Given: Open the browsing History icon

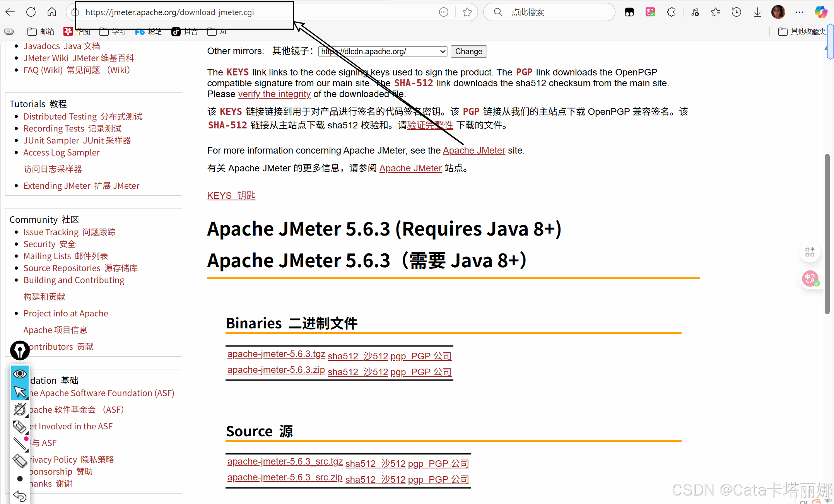Looking at the screenshot, I should coord(737,12).
